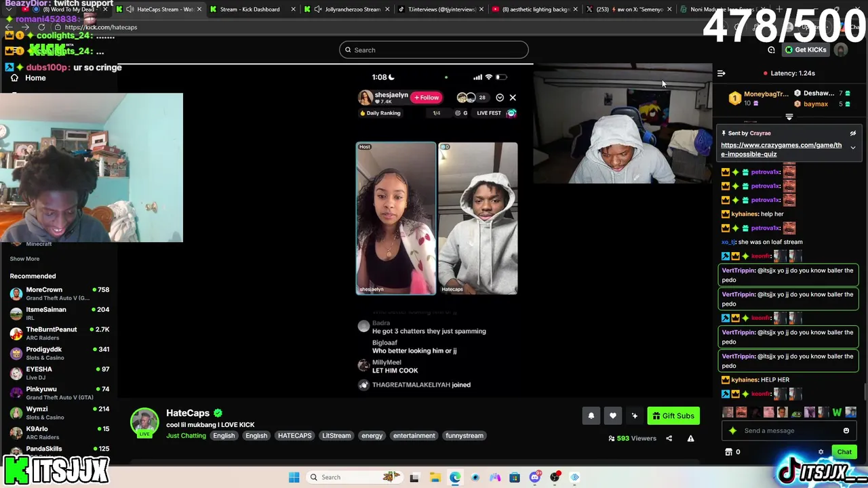Click the LitStream tag
Image resolution: width=868 pixels, height=488 pixels.
[x=336, y=436]
